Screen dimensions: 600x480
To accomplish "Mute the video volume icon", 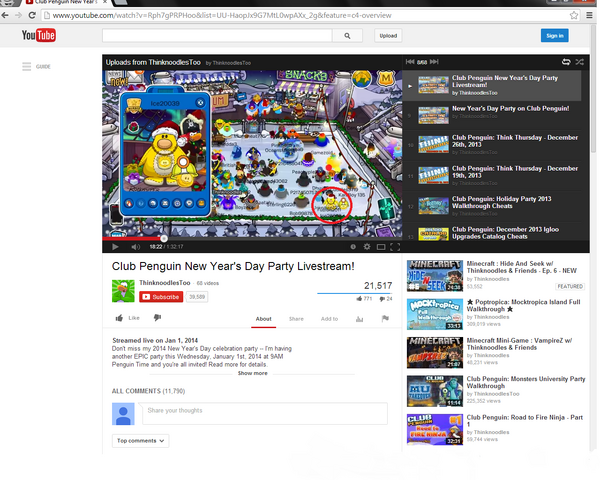I will click(x=135, y=247).
